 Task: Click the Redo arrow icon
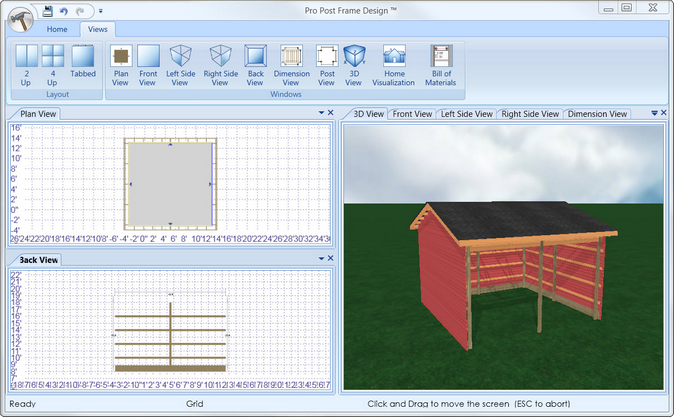(80, 11)
